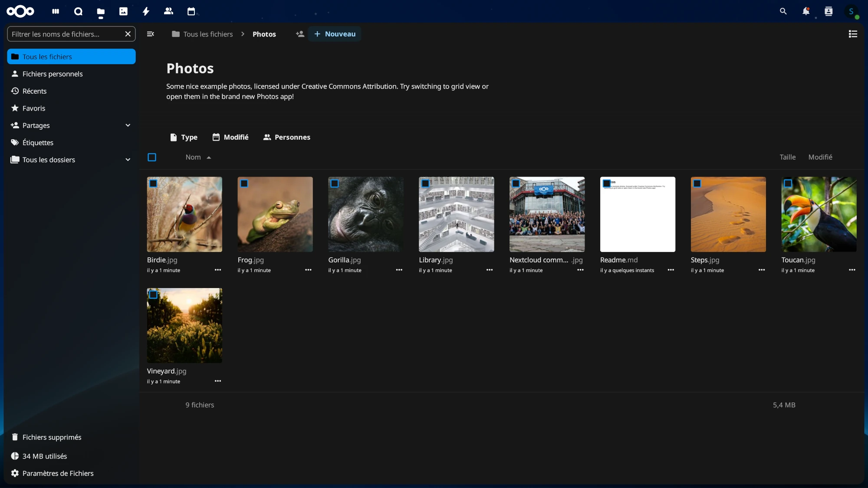Open the Dashboard app icon

tap(56, 11)
